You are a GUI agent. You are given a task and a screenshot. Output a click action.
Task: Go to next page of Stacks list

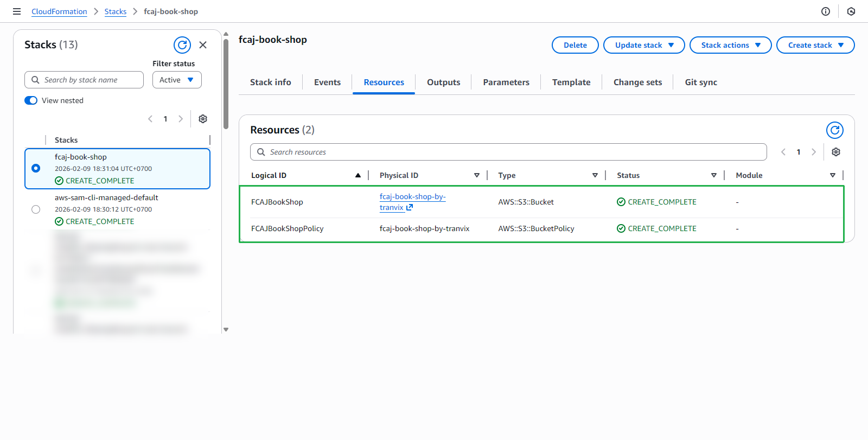[x=181, y=119]
